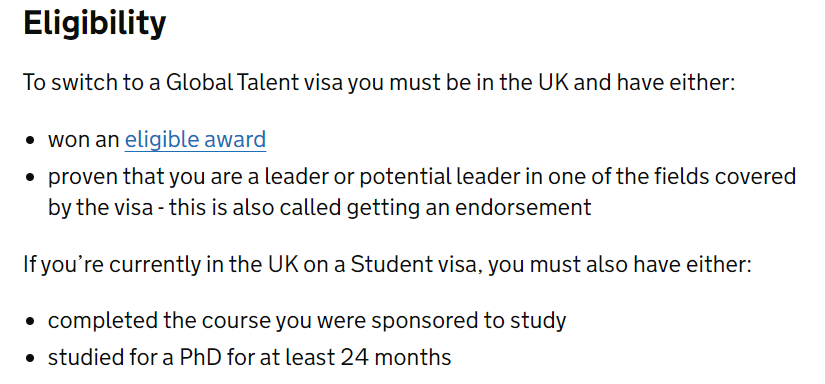Click 'studied for a PhD for at least 24 months'
The image size is (825, 384).
tap(249, 358)
